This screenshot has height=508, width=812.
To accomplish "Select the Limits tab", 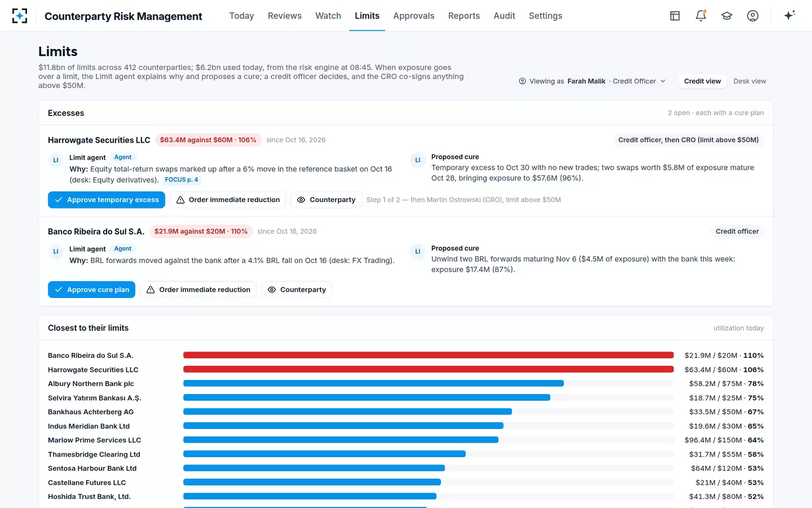I will 367,16.
